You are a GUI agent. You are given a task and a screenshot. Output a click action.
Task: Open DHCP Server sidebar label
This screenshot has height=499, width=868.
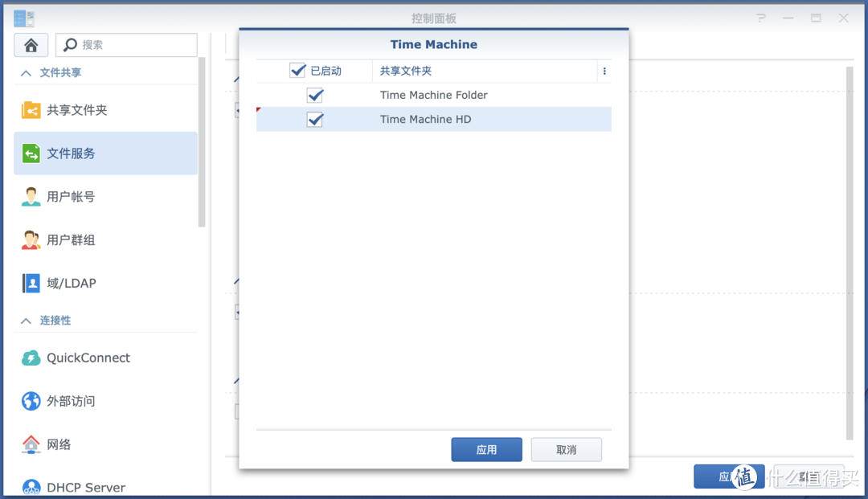click(x=86, y=488)
